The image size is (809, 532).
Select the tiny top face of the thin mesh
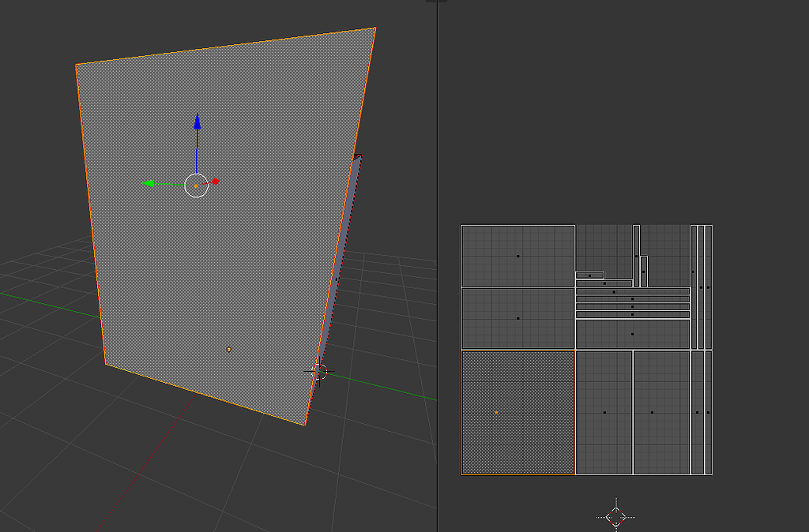coord(358,156)
